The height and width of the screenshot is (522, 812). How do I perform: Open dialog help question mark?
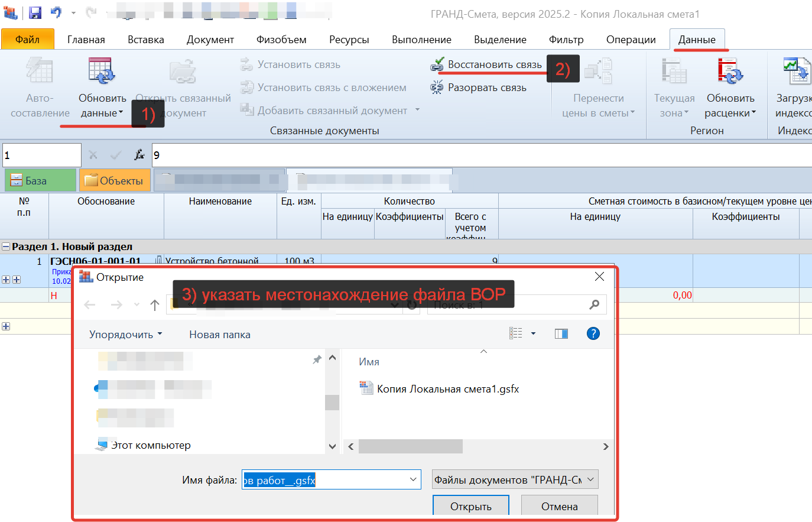[593, 333]
